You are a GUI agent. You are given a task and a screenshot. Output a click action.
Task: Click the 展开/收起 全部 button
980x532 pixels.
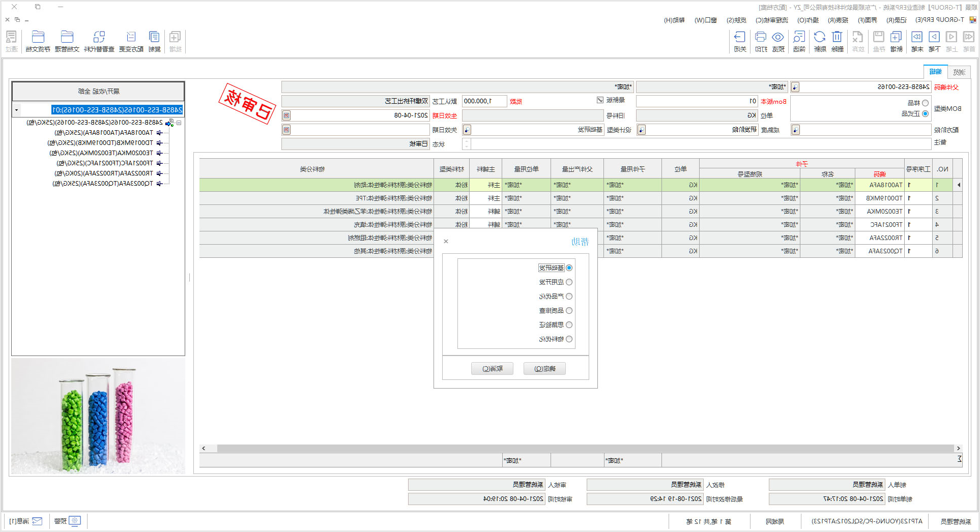click(98, 92)
